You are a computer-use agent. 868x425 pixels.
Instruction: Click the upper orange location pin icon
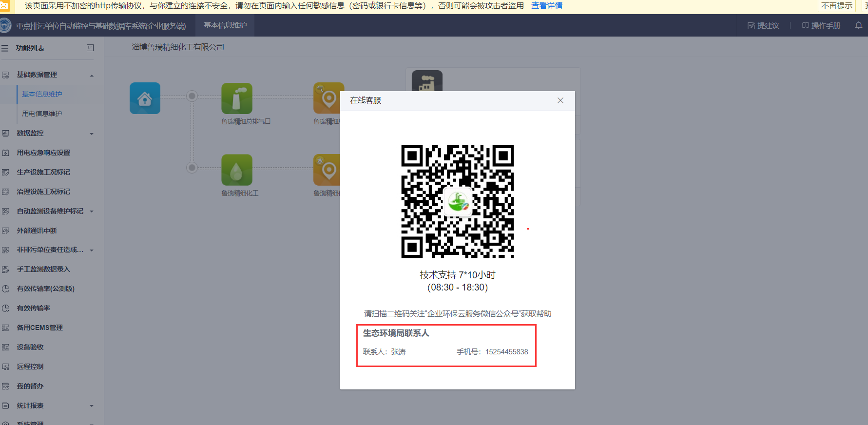click(327, 98)
